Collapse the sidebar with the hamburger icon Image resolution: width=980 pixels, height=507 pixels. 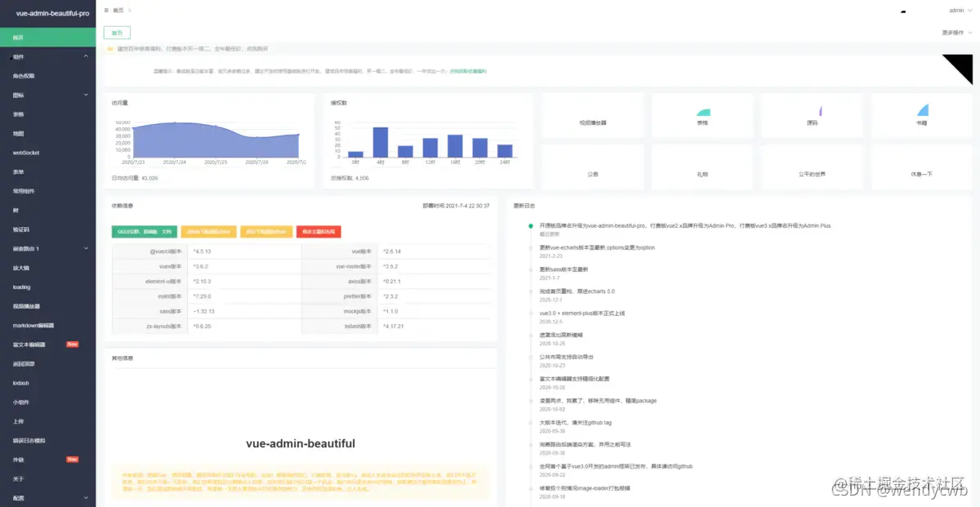coord(106,11)
